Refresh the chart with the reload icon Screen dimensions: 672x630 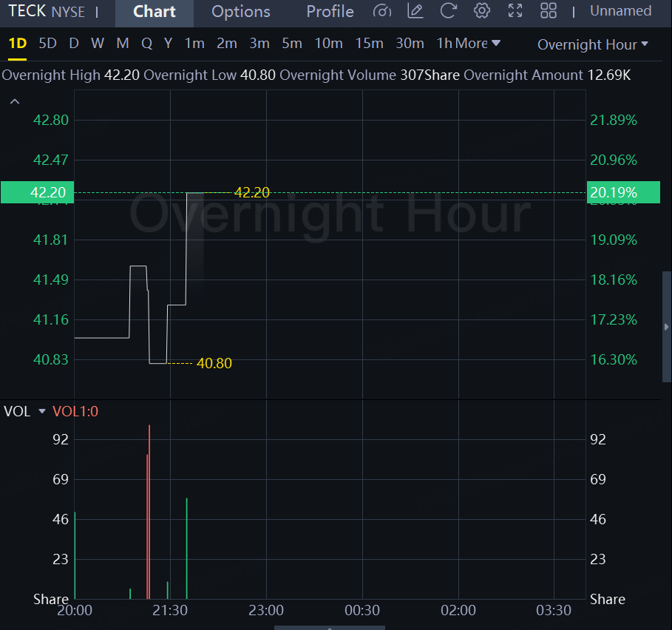pyautogui.click(x=448, y=10)
